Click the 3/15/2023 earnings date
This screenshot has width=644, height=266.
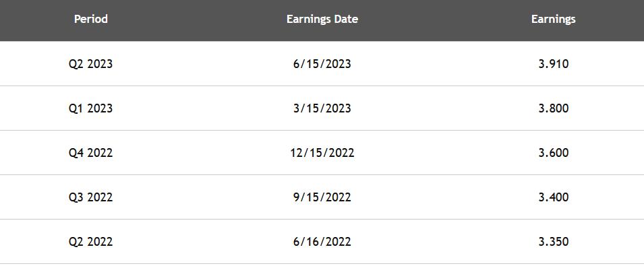coord(322,108)
